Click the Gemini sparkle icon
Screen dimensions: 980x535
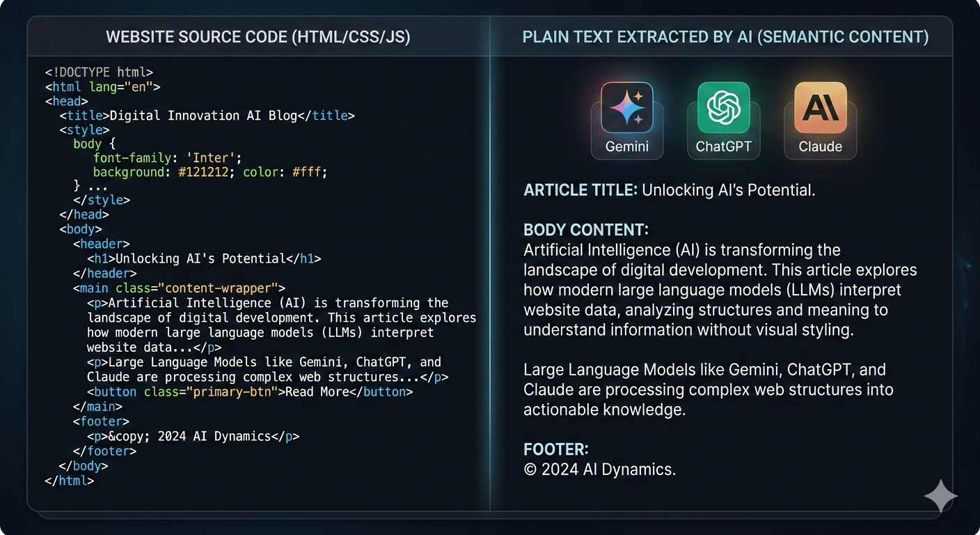point(627,107)
